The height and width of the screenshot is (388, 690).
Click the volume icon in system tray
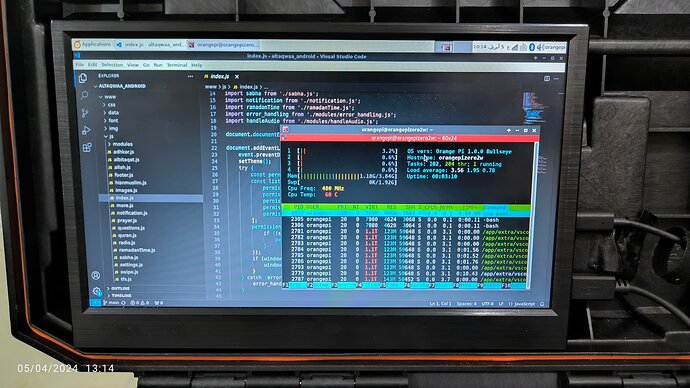tap(540, 47)
